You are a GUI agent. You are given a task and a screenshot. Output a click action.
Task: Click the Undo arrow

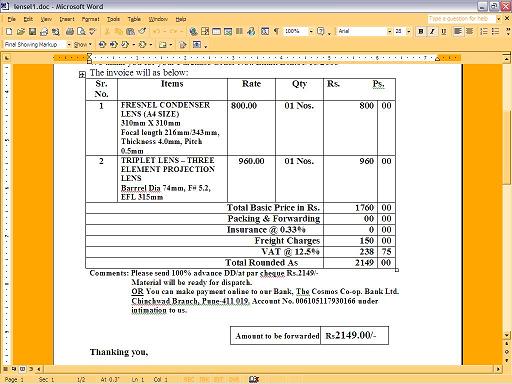(156, 31)
